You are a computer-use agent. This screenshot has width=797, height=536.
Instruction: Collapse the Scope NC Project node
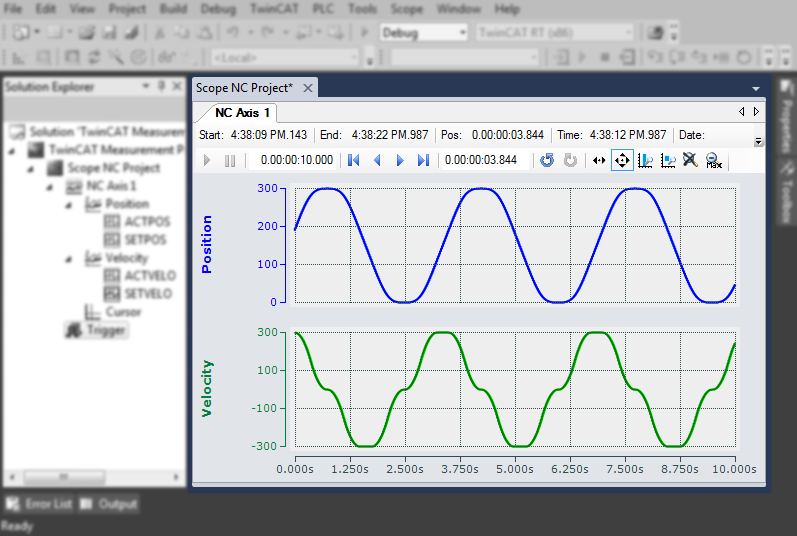coord(31,169)
